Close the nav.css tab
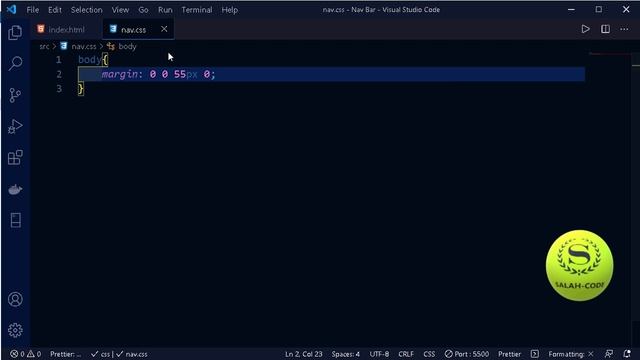Image resolution: width=640 pixels, height=360 pixels. coord(164,29)
